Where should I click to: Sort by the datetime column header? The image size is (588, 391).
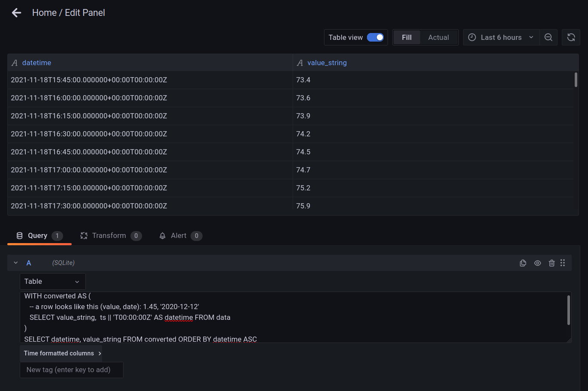click(36, 63)
